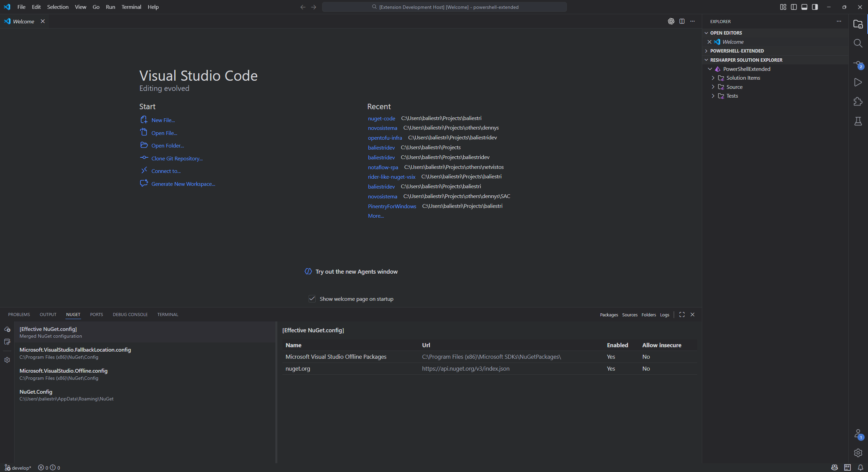The image size is (868, 472).
Task: Switch to the TERMINAL panel tab
Action: coord(167,315)
